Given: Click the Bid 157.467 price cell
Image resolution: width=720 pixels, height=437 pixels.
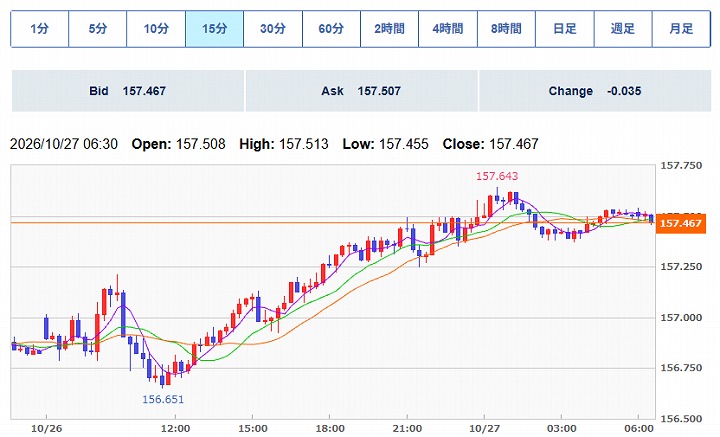Looking at the screenshot, I should coord(128,91).
